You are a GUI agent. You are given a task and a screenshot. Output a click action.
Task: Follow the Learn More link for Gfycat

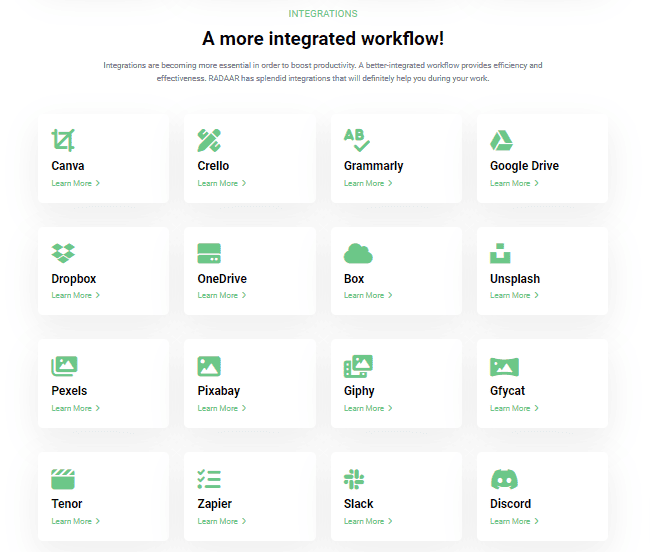pyautogui.click(x=514, y=408)
